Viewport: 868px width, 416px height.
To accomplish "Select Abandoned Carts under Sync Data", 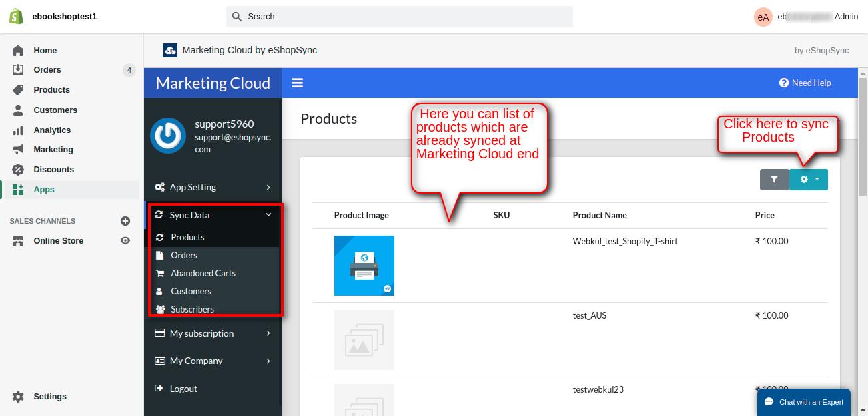I will tap(203, 273).
